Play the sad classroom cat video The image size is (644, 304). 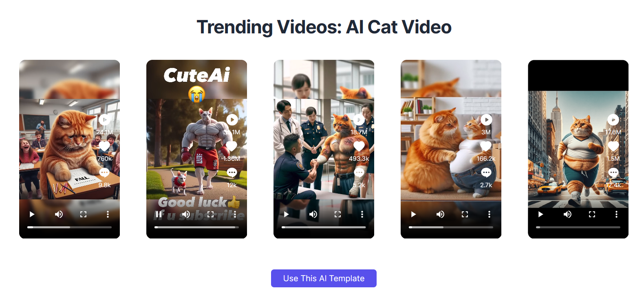32,214
